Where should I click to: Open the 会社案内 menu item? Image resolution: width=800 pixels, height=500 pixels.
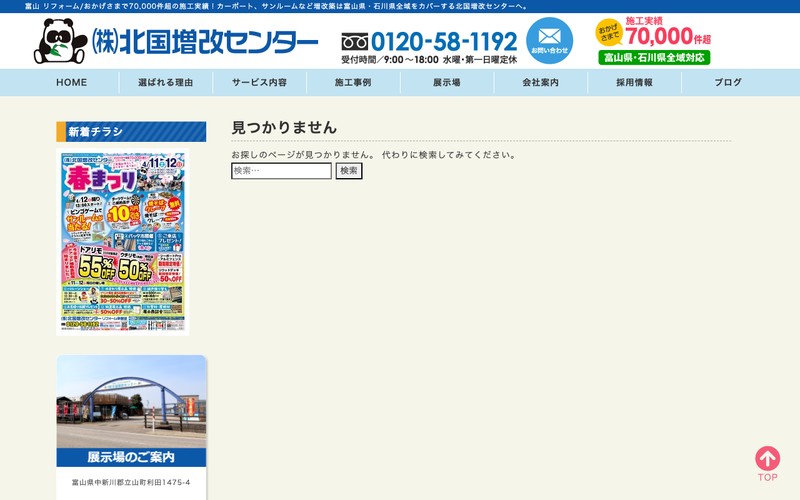coord(541,82)
